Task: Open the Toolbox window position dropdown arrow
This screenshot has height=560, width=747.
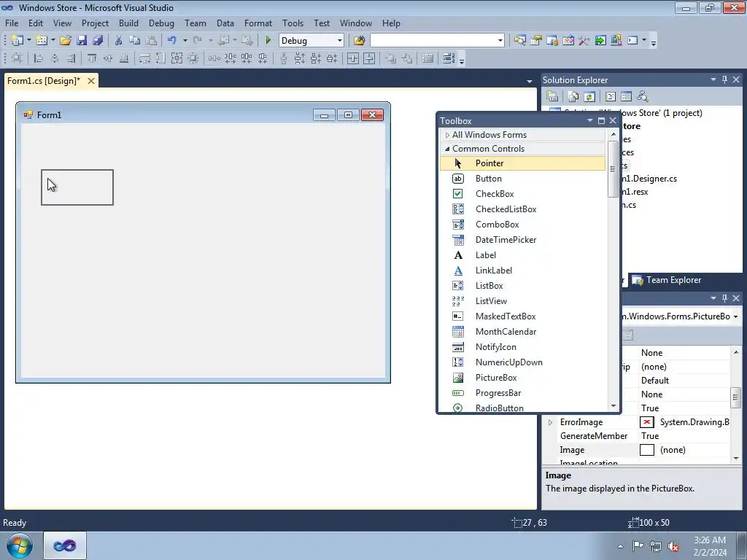Action: point(589,120)
